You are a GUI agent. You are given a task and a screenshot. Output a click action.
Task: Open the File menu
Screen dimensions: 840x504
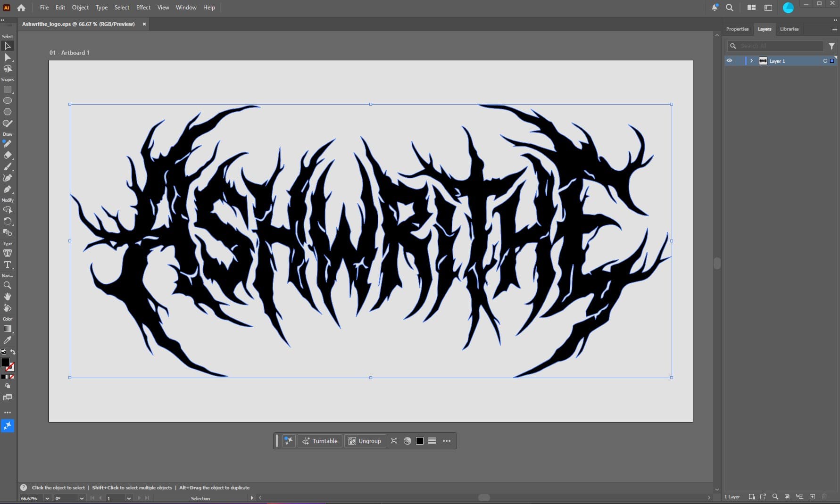tap(44, 8)
